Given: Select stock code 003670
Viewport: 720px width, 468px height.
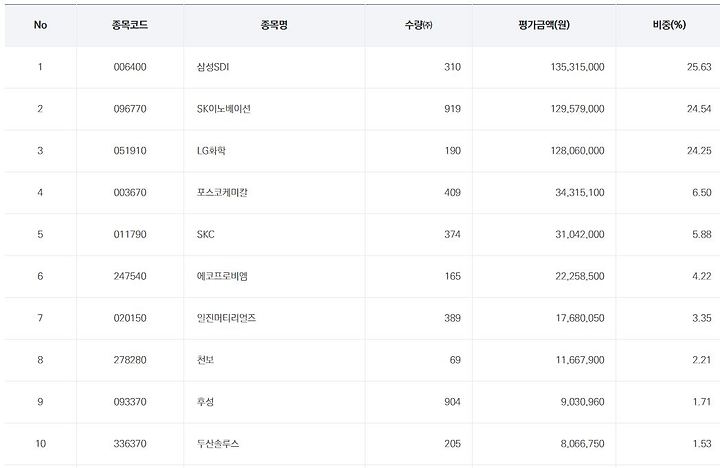Looking at the screenshot, I should [130, 192].
